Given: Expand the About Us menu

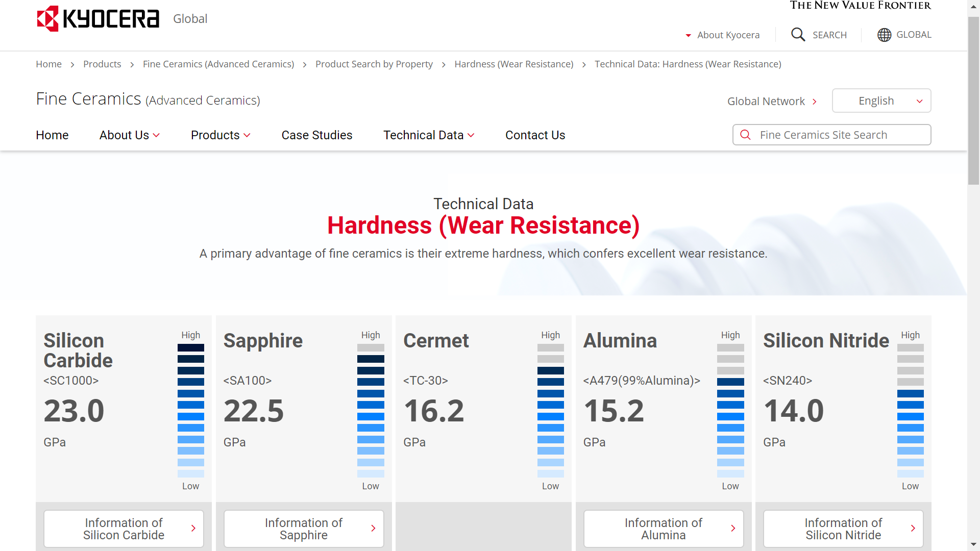Looking at the screenshot, I should point(130,135).
